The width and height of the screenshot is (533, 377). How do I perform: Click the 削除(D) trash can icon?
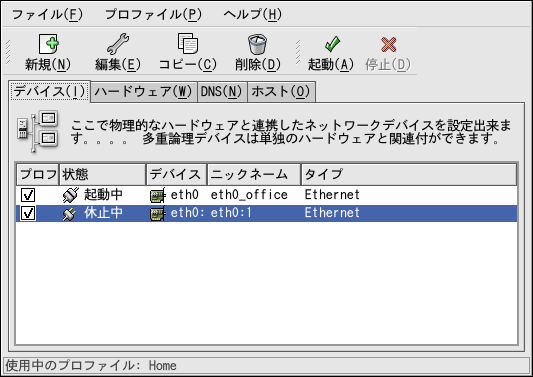[x=257, y=44]
